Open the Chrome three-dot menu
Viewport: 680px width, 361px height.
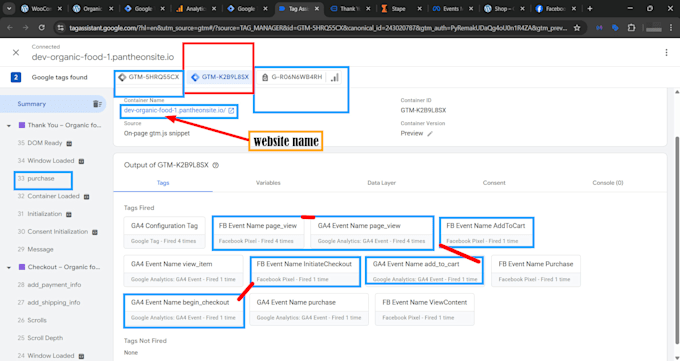point(670,28)
